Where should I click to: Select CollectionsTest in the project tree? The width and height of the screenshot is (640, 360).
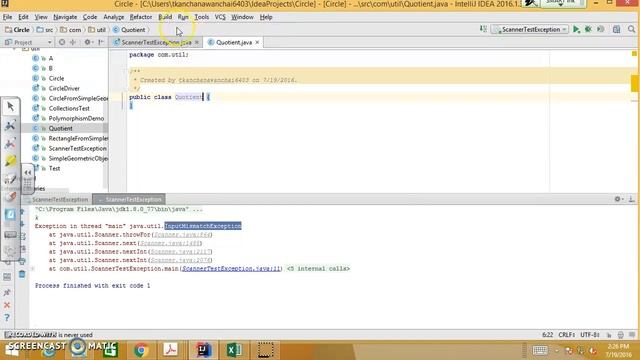69,108
